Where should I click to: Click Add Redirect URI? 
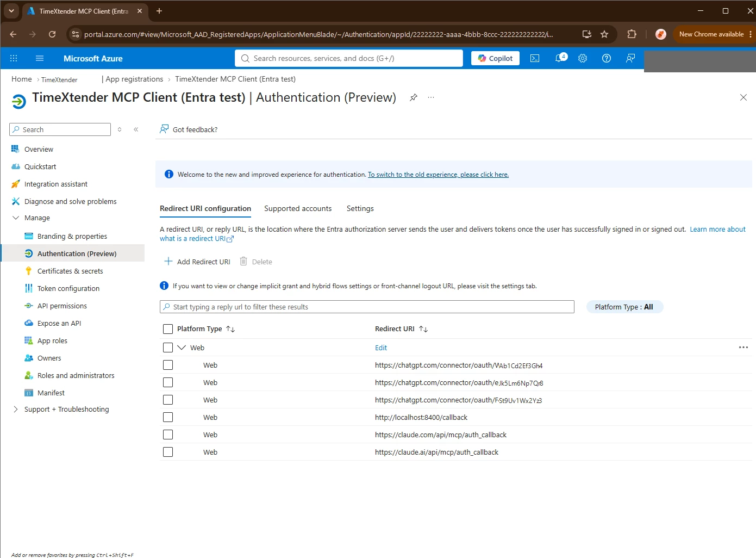pos(197,262)
